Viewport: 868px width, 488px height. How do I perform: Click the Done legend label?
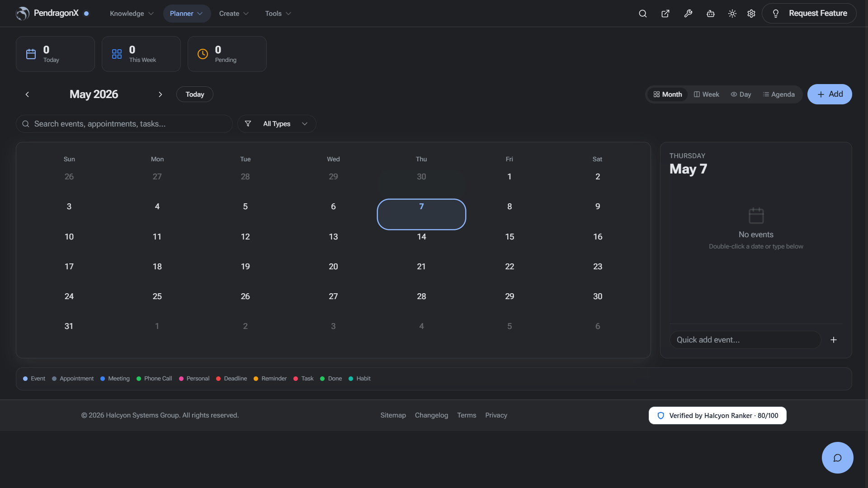(x=335, y=379)
